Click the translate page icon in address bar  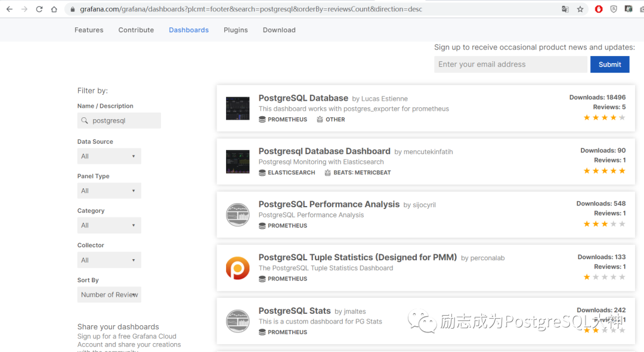coord(565,9)
